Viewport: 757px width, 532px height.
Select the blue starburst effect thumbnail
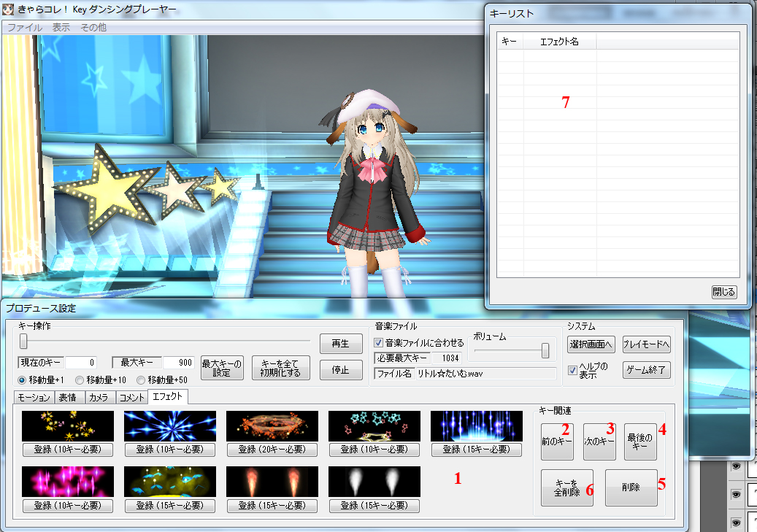click(x=170, y=425)
